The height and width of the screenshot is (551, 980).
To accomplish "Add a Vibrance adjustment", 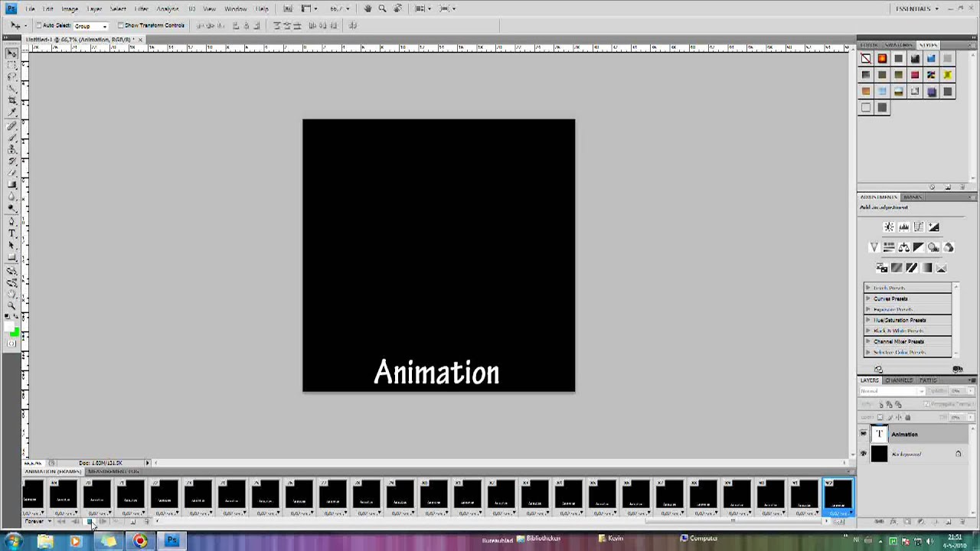I will click(874, 247).
